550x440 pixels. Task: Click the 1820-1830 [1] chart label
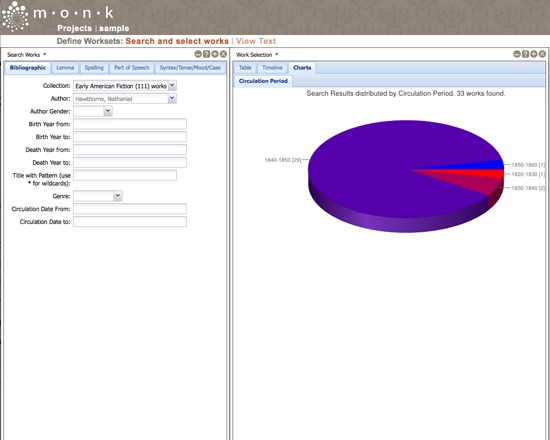528,174
